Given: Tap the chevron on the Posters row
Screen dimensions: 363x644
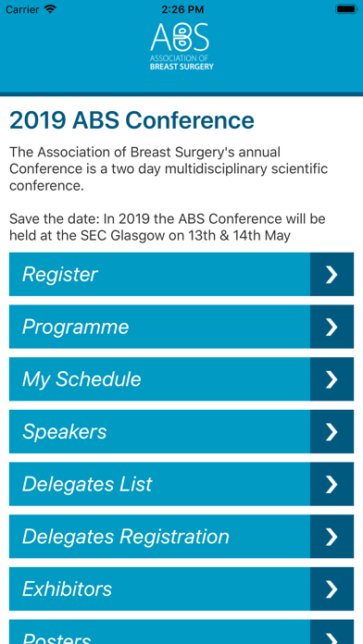Looking at the screenshot, I should 332,632.
